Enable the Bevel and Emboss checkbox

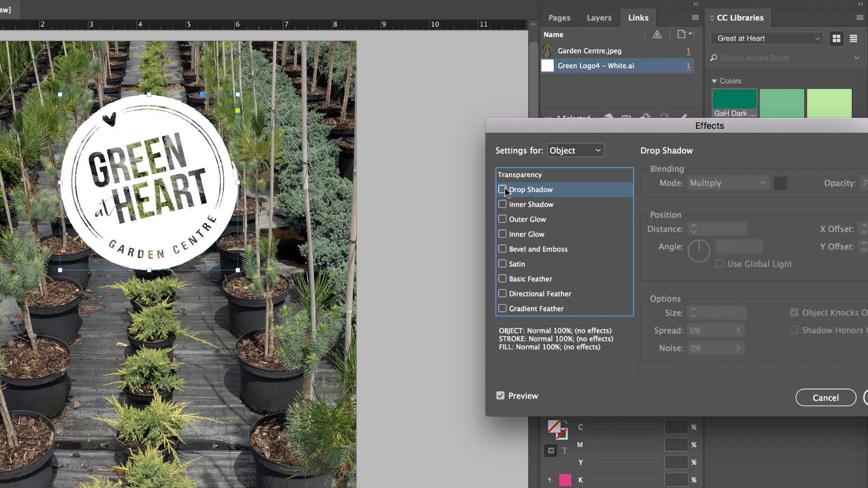pyautogui.click(x=502, y=249)
